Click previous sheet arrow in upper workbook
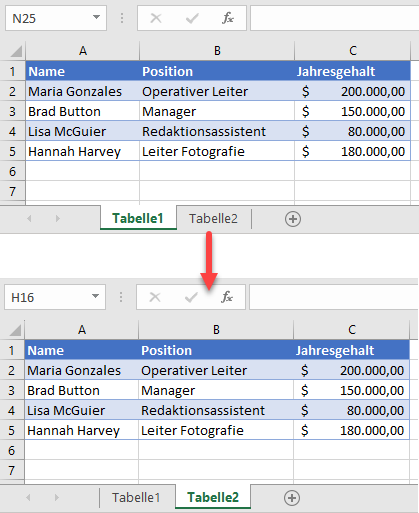The height and width of the screenshot is (513, 419). 29,219
